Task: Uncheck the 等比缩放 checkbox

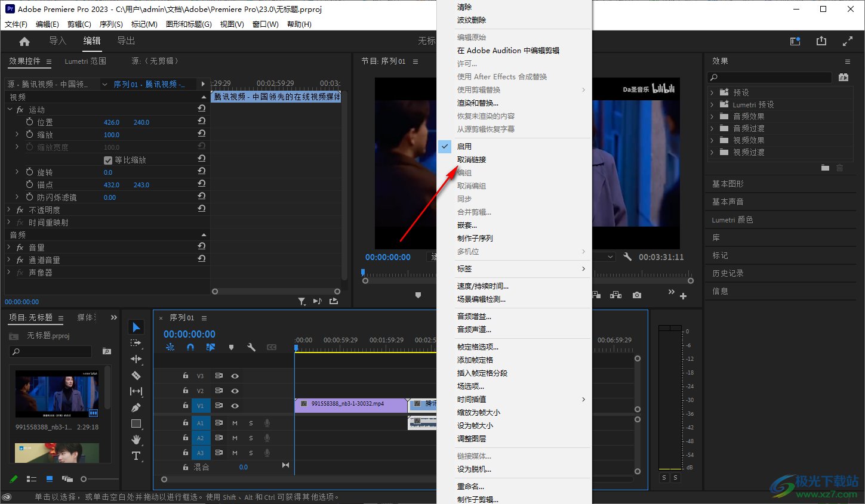Action: tap(108, 160)
